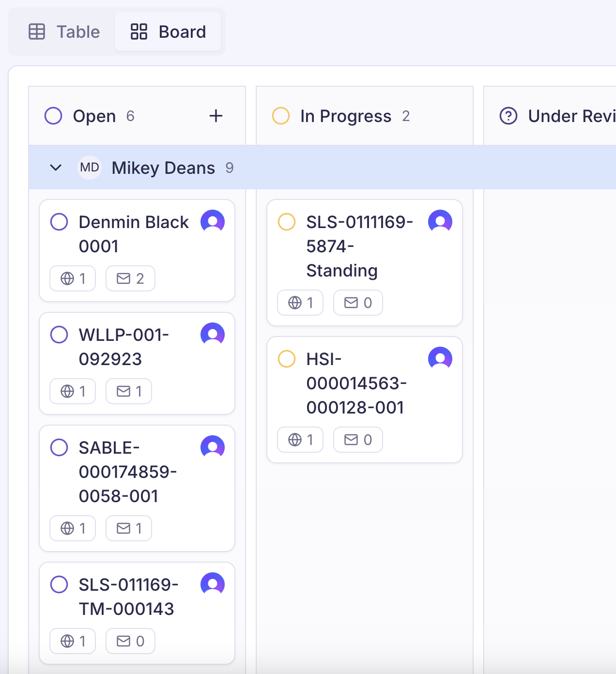Click the count 9 beside Mikey Deans
Viewport: 616px width, 674px height.
(230, 168)
